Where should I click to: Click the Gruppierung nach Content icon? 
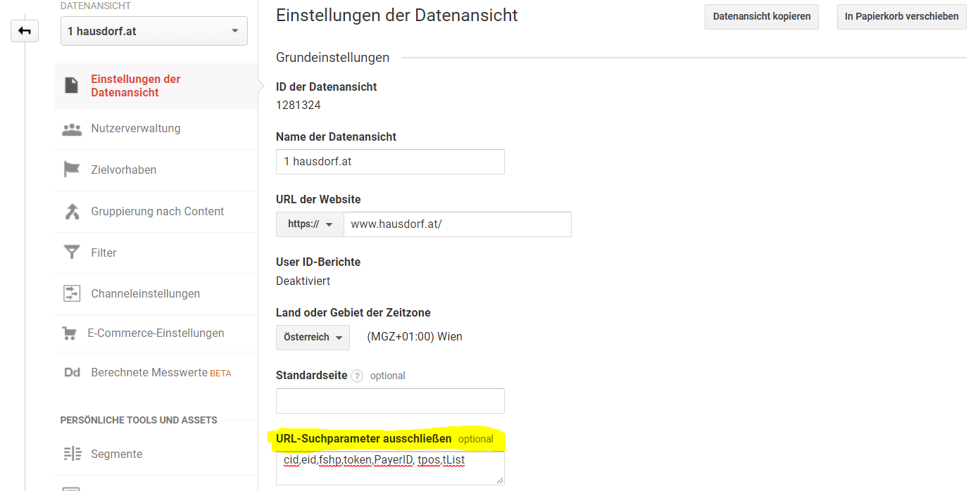click(72, 211)
